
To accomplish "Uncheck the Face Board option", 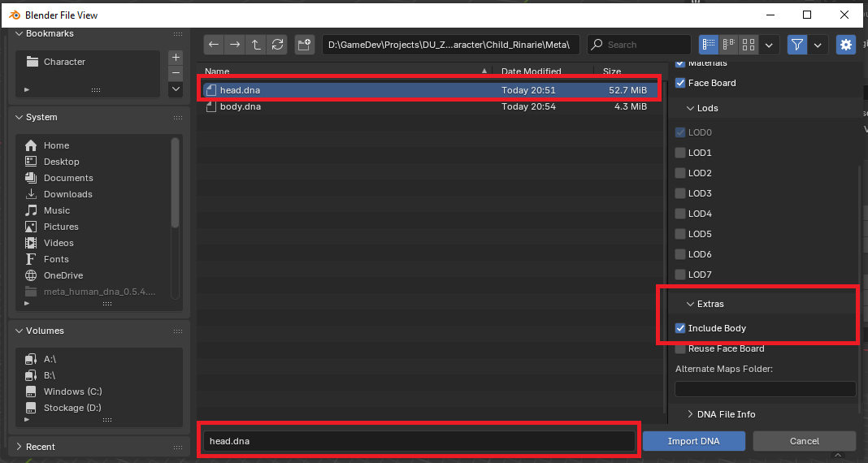I will pyautogui.click(x=680, y=83).
